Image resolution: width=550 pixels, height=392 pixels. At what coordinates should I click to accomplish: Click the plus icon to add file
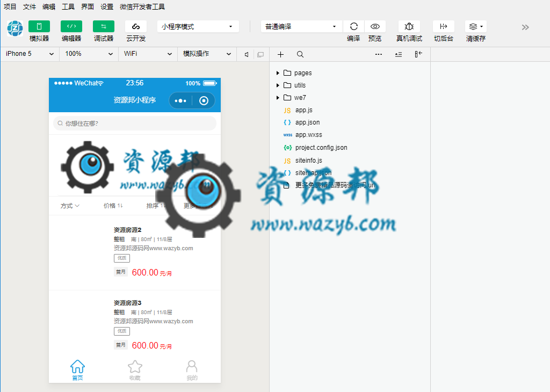pyautogui.click(x=280, y=54)
